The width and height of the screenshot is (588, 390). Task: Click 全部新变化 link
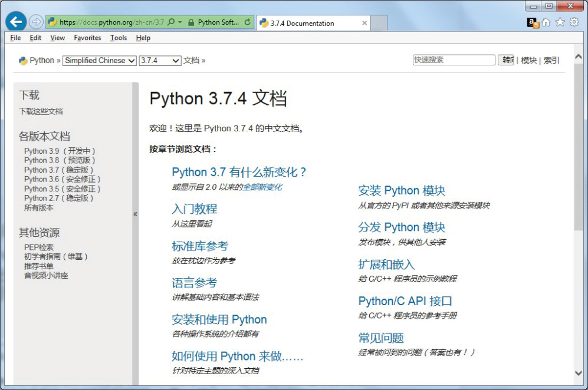[x=262, y=187]
